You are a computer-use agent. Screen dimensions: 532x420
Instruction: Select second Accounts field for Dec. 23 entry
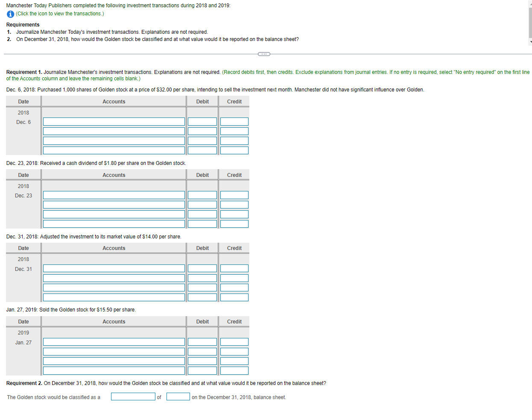tap(114, 205)
